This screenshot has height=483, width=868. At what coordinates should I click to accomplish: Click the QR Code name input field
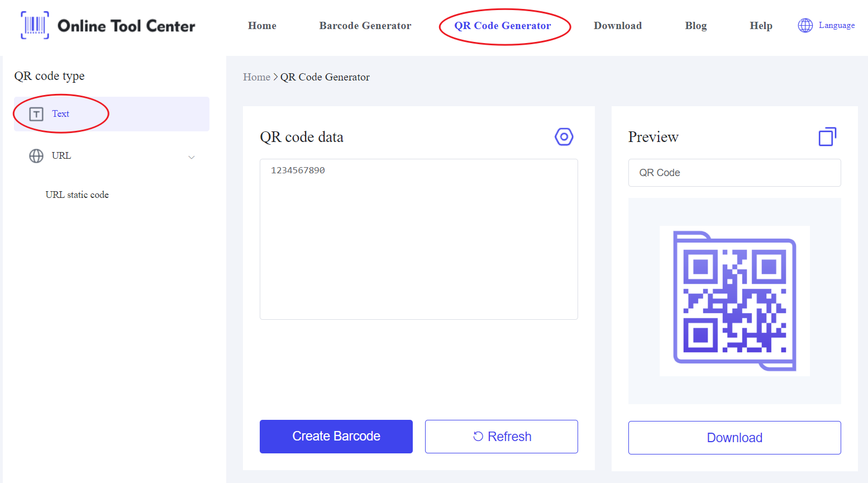[735, 173]
